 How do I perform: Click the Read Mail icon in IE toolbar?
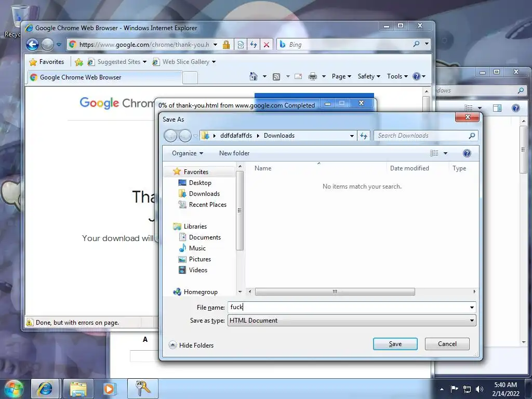(x=298, y=76)
